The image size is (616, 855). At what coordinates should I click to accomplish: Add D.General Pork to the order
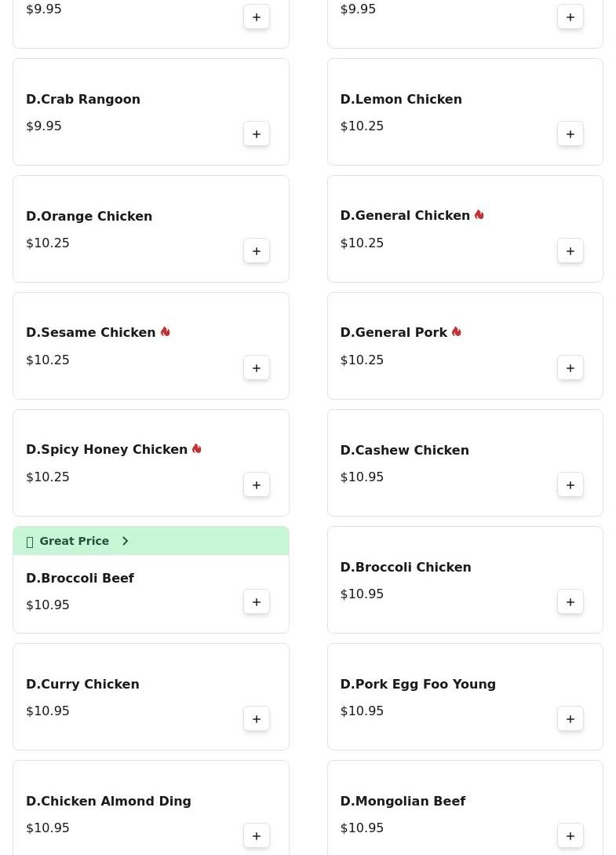570,368
